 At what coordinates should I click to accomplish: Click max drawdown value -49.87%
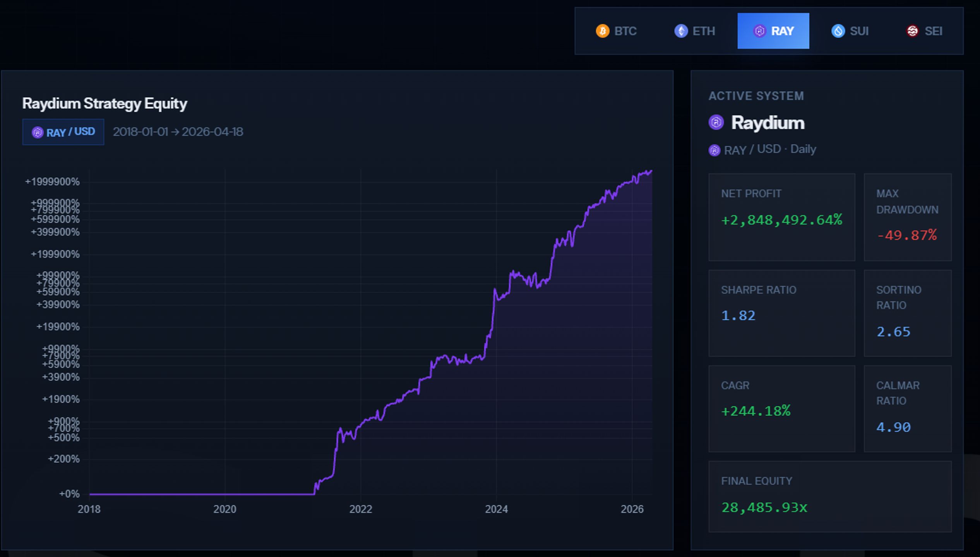(x=906, y=235)
